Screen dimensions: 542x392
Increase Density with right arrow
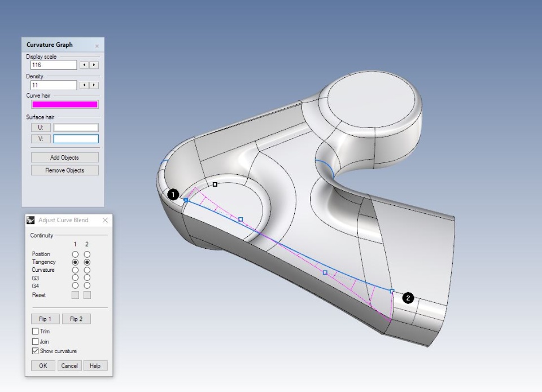94,85
